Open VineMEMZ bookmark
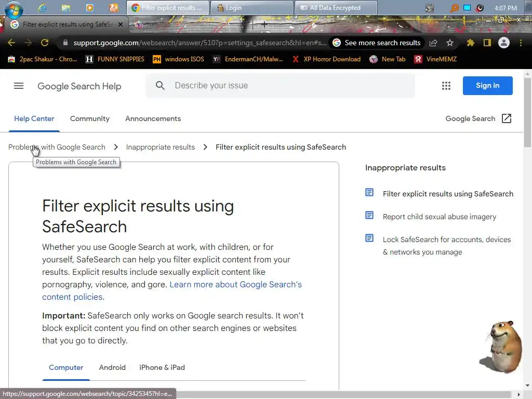This screenshot has height=399, width=532. point(435,59)
